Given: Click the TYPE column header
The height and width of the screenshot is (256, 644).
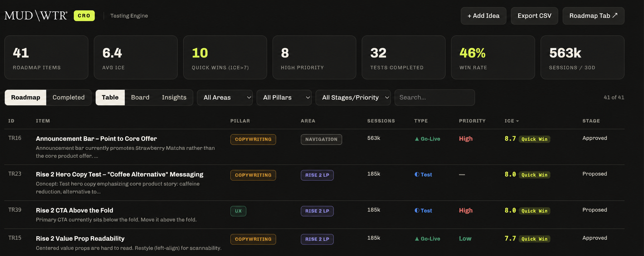Looking at the screenshot, I should pyautogui.click(x=421, y=121).
